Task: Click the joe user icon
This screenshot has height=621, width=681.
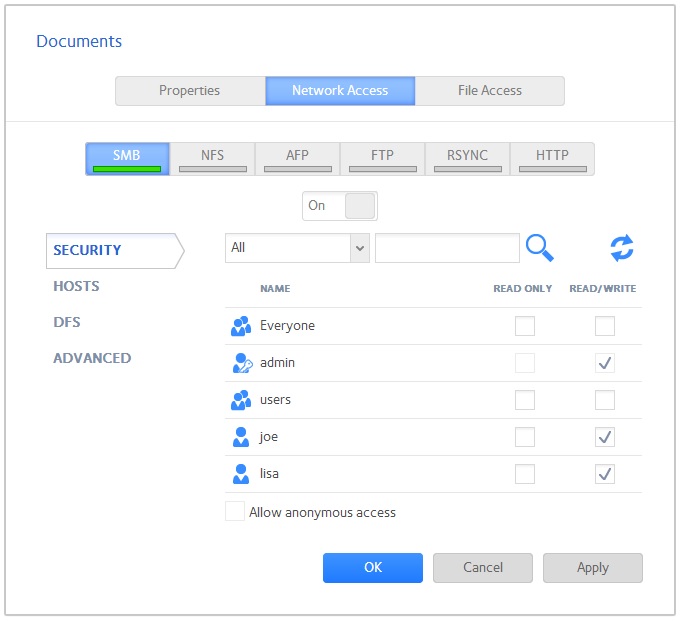Action: click(240, 437)
